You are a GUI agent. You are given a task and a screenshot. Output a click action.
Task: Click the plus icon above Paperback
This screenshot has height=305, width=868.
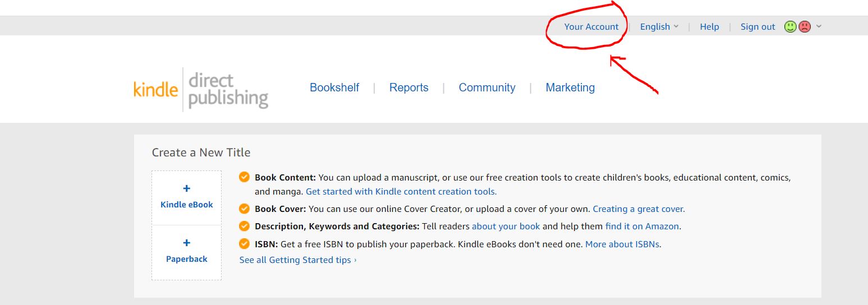(x=187, y=243)
